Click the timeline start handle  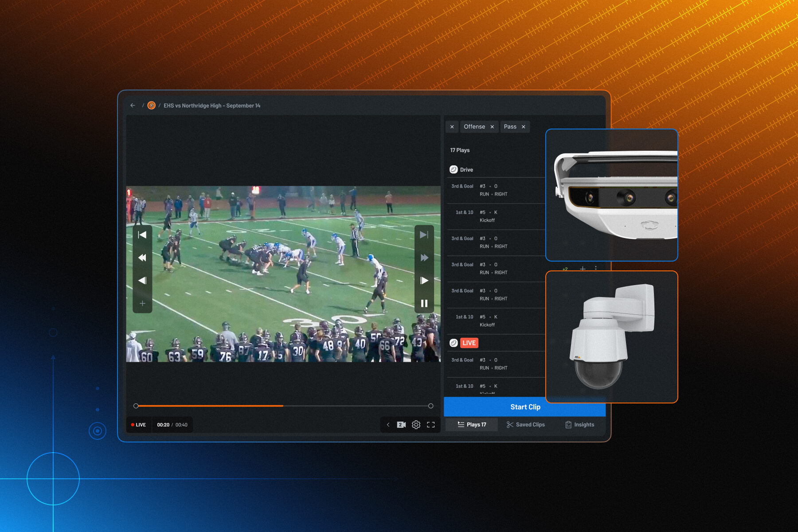coord(136,406)
